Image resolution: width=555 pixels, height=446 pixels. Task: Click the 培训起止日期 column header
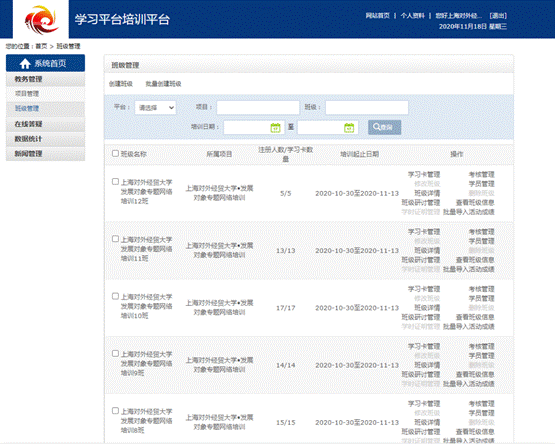click(360, 154)
